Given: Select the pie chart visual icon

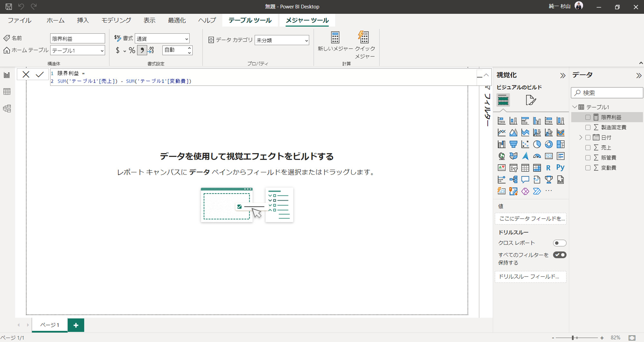Looking at the screenshot, I should pyautogui.click(x=537, y=144).
